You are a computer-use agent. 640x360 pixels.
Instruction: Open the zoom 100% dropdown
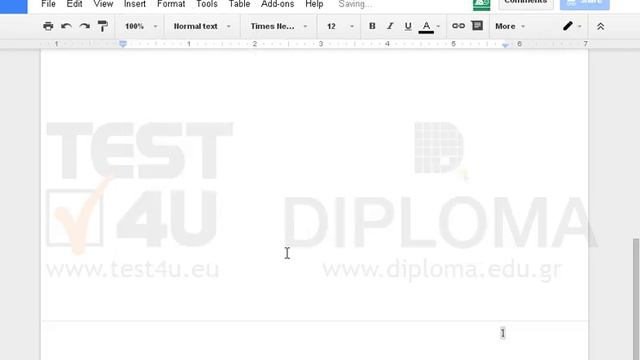tap(141, 26)
